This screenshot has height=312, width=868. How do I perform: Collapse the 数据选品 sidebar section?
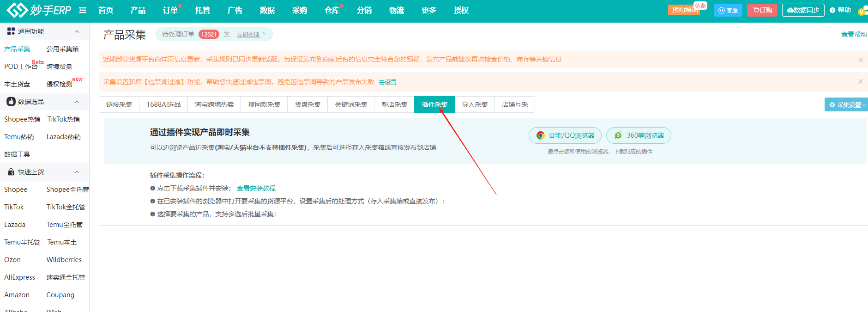[x=77, y=102]
